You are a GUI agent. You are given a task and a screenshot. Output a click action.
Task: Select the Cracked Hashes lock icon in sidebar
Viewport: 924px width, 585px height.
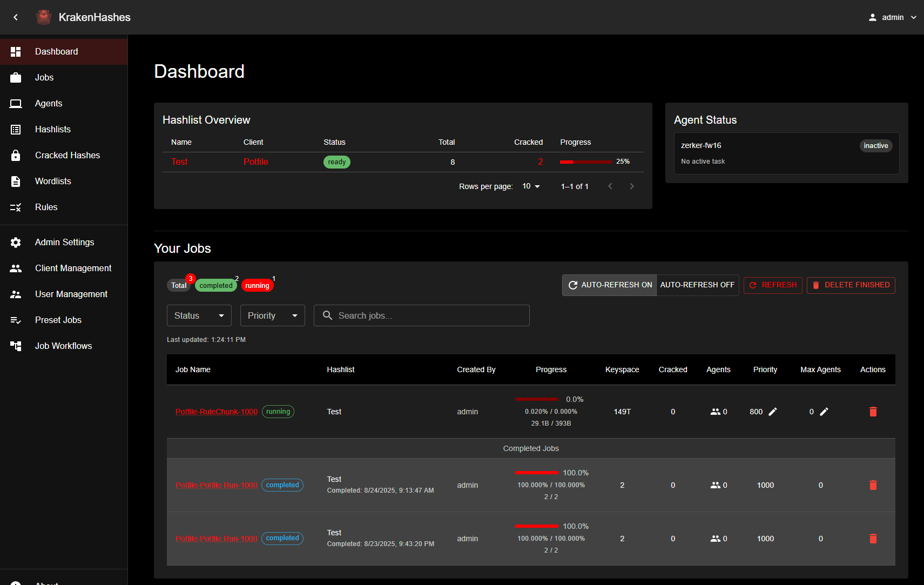pyautogui.click(x=16, y=155)
